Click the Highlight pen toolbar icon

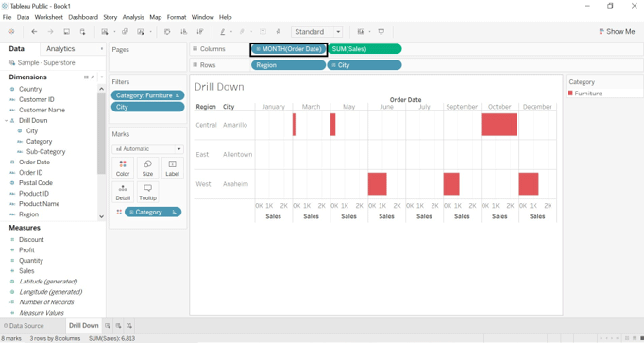[x=223, y=31]
